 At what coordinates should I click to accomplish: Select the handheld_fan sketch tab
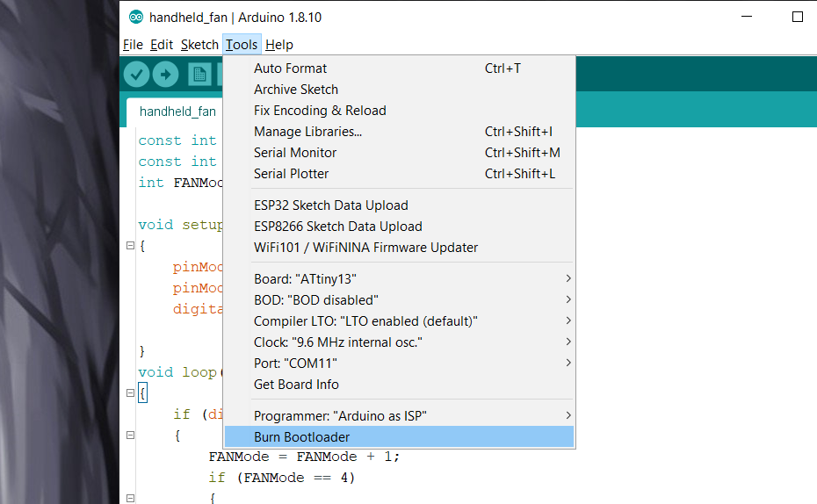[177, 112]
